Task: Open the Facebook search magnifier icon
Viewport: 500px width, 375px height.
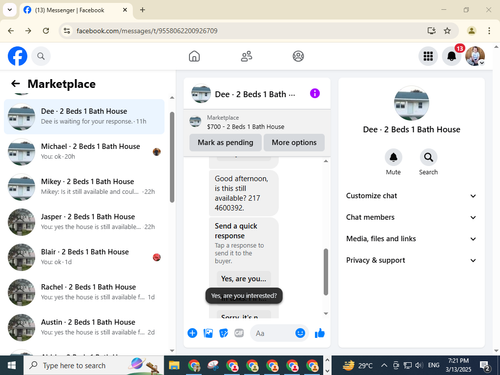Action: tap(41, 56)
